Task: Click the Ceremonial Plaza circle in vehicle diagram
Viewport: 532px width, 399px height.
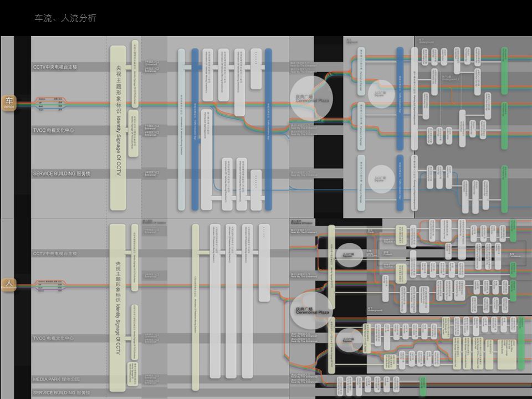Action: coord(311,99)
